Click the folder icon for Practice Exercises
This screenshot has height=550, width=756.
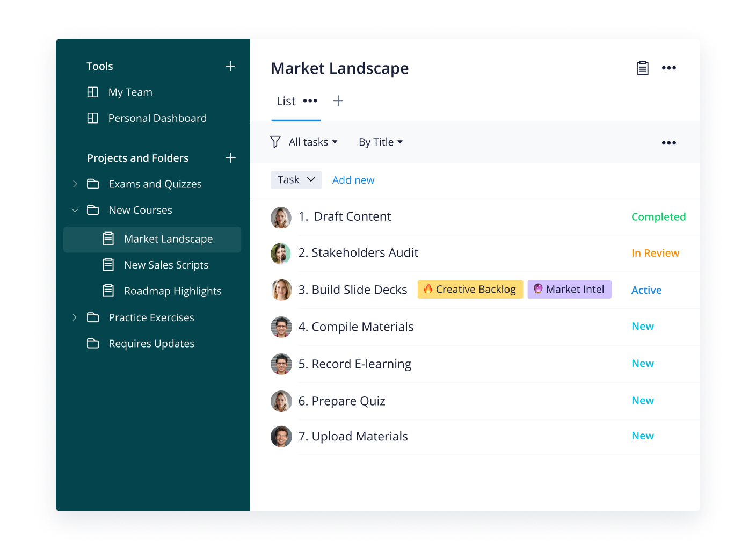(x=93, y=317)
